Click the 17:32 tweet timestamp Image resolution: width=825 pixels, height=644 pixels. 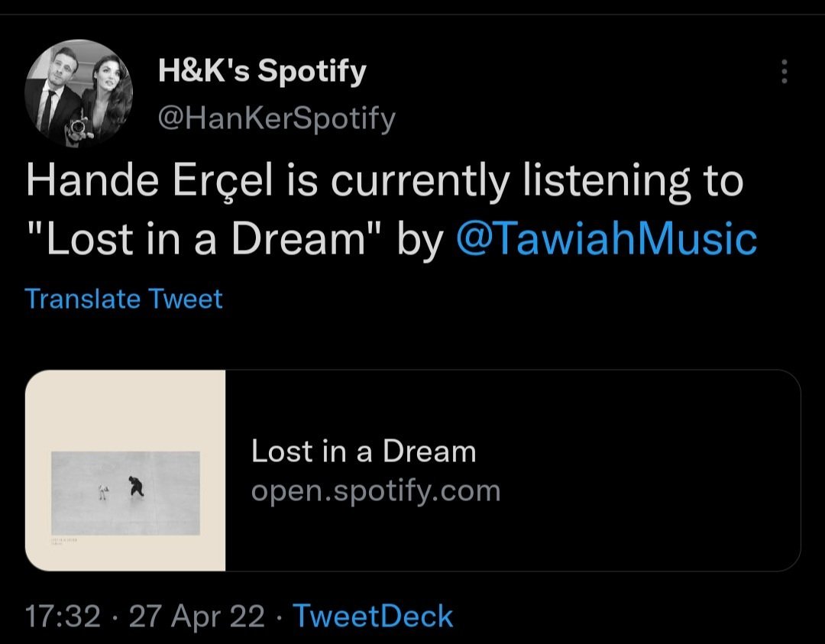63,616
